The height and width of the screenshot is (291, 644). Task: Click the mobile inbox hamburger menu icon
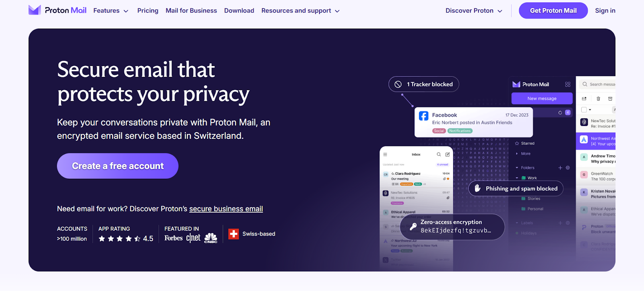(x=385, y=155)
